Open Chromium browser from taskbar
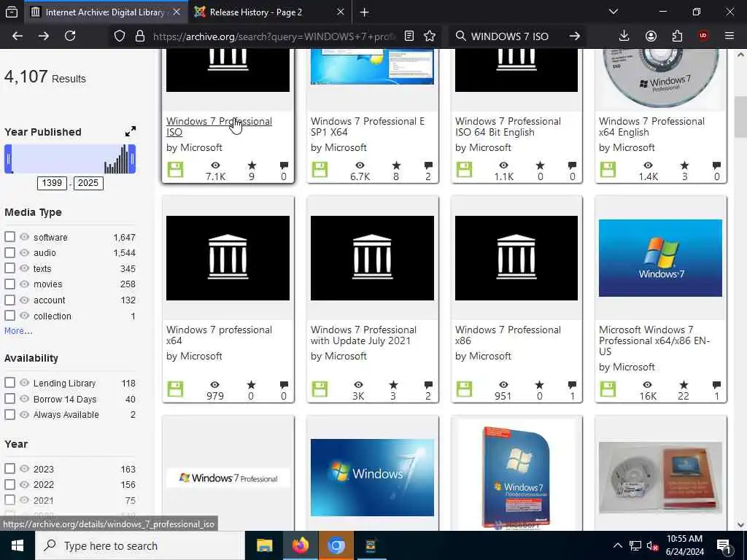747x560 pixels. [x=336, y=545]
